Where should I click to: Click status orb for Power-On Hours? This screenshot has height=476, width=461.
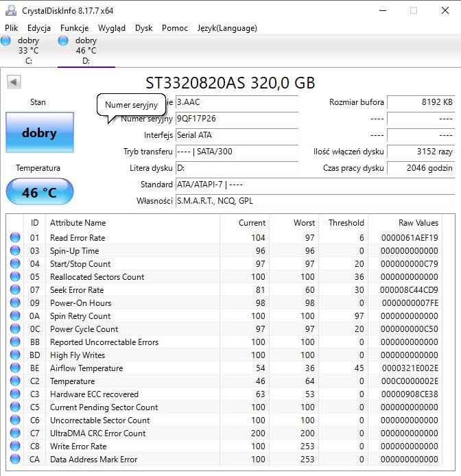click(x=15, y=302)
